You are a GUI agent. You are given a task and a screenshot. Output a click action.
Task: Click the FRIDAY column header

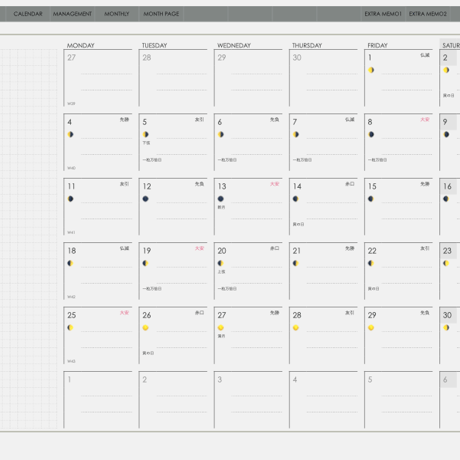tap(378, 45)
